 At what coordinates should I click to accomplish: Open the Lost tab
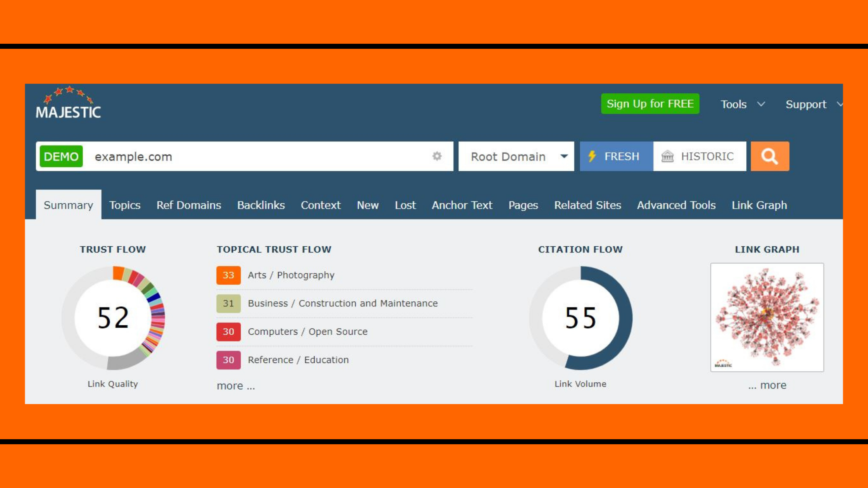tap(405, 205)
